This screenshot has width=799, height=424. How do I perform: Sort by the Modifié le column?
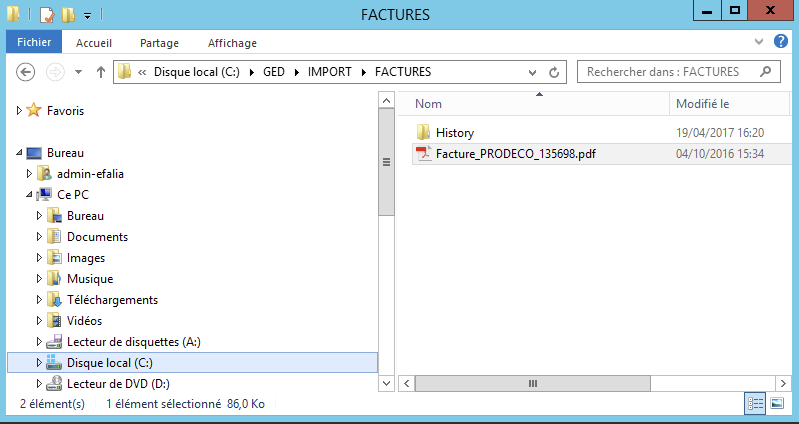point(702,104)
